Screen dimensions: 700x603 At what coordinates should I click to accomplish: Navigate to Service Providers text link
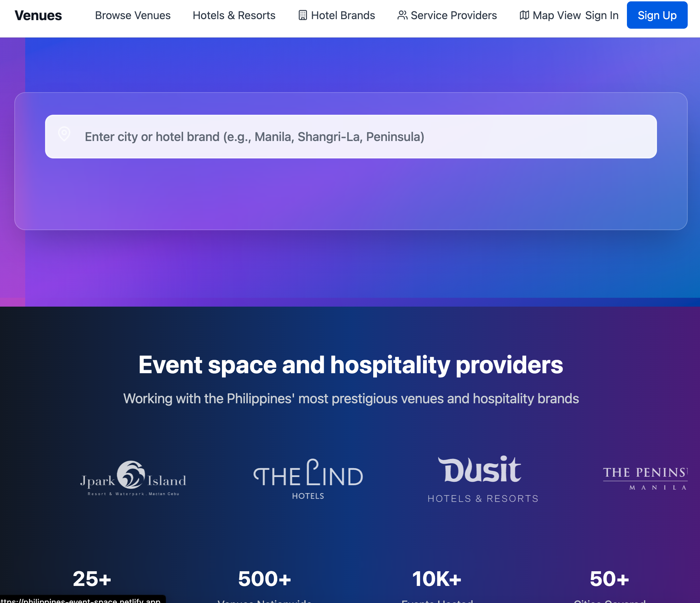tap(453, 15)
